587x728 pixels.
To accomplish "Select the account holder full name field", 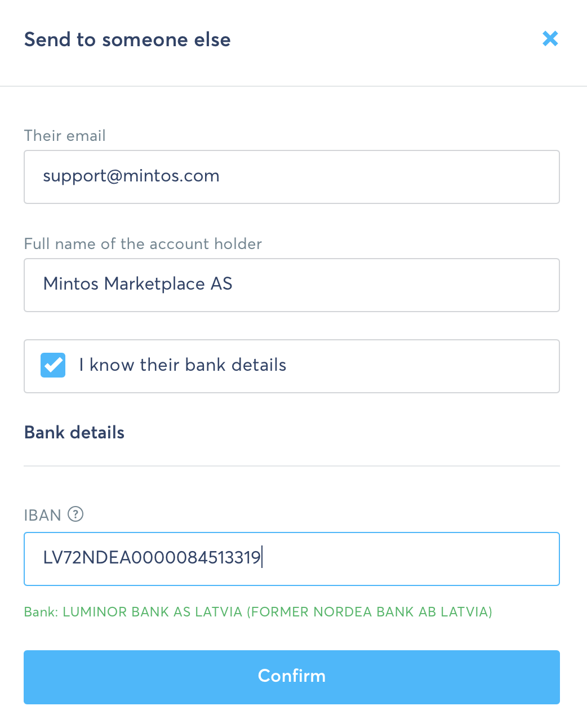I will (292, 285).
